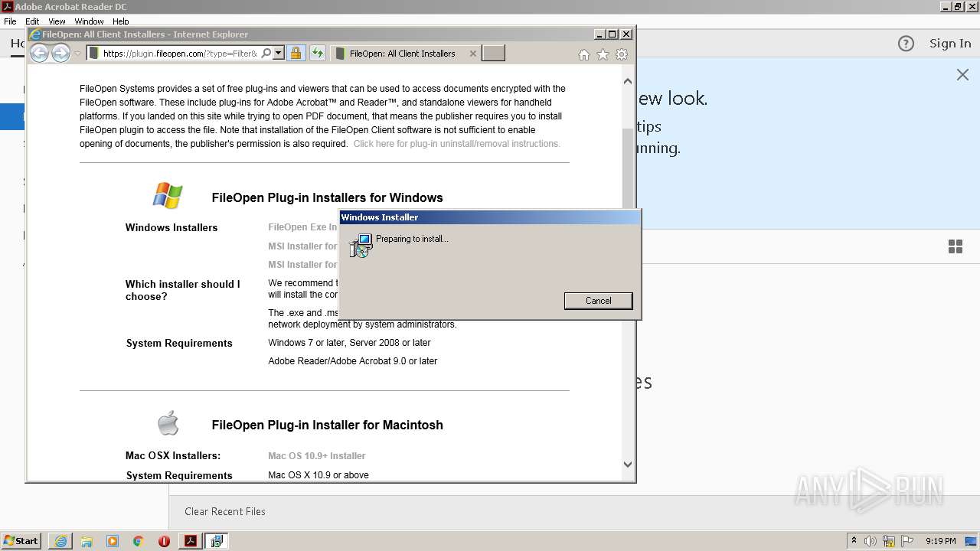Show hidden system tray icons
Viewport: 980px width, 551px height.
854,541
